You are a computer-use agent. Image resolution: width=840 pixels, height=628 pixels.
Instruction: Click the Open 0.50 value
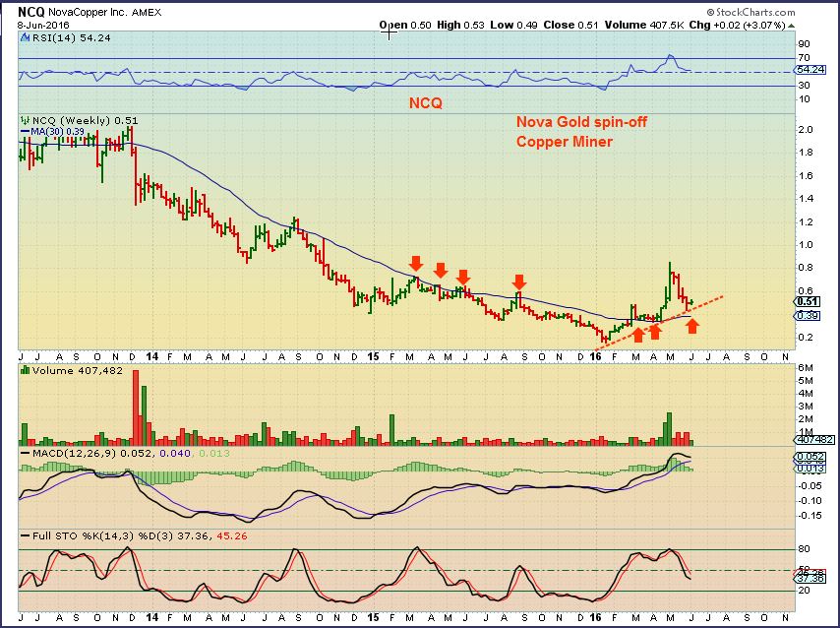point(405,25)
